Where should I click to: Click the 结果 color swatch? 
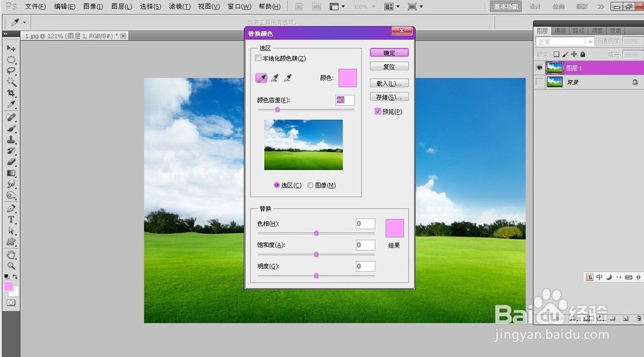pos(395,228)
